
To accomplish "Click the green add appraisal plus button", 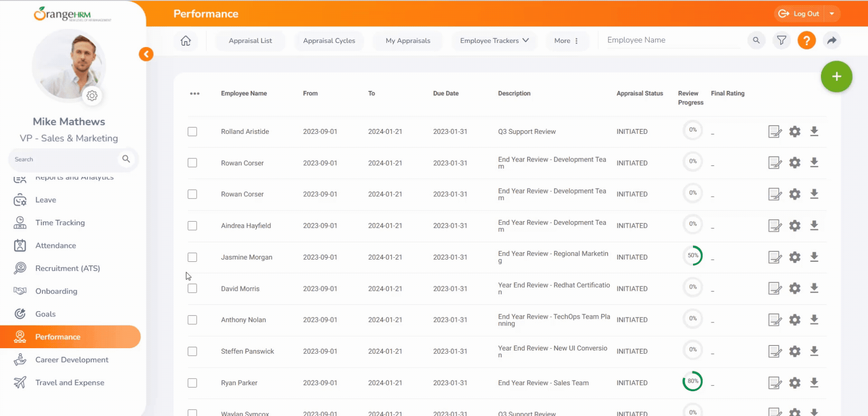I will coord(836,76).
